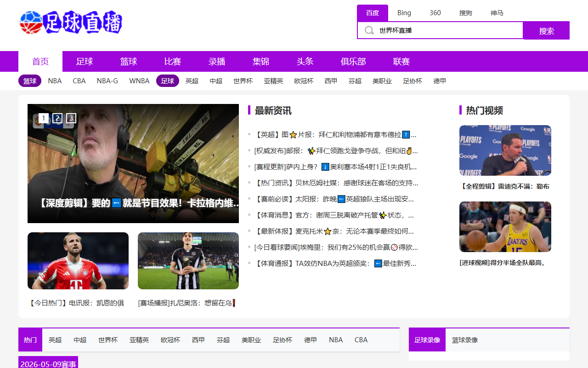Viewport: 588px width, 368px height.
Task: Select the CBA tab in match schedule
Action: point(361,340)
